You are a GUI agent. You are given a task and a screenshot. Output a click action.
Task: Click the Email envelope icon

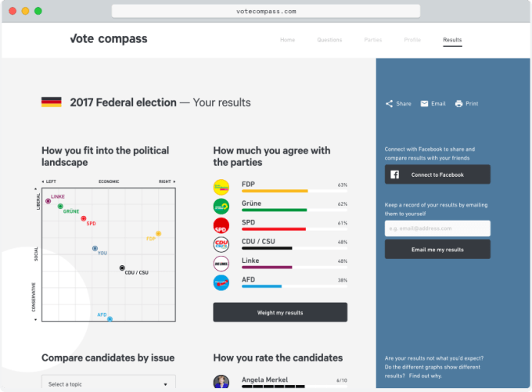point(424,103)
